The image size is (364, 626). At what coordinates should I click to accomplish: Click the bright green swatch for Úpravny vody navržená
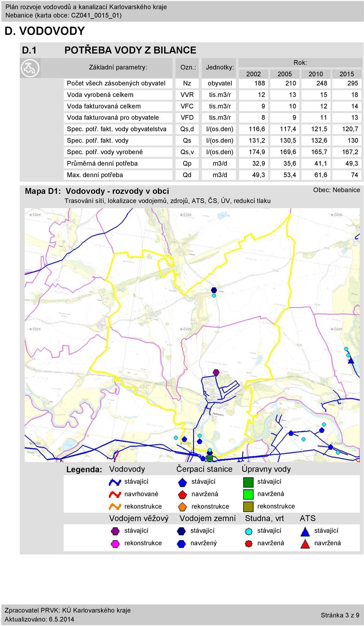point(248,494)
